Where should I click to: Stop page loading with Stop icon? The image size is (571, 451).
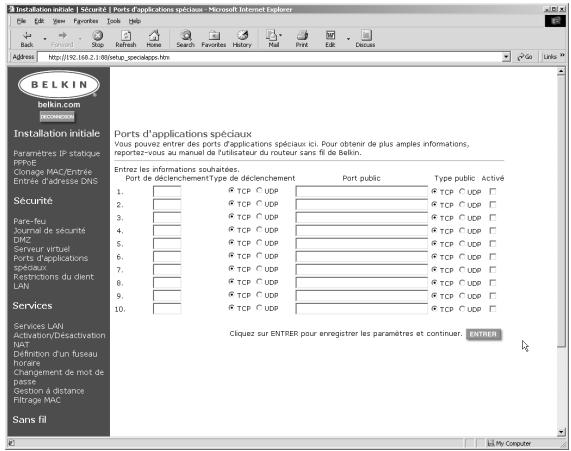(98, 39)
